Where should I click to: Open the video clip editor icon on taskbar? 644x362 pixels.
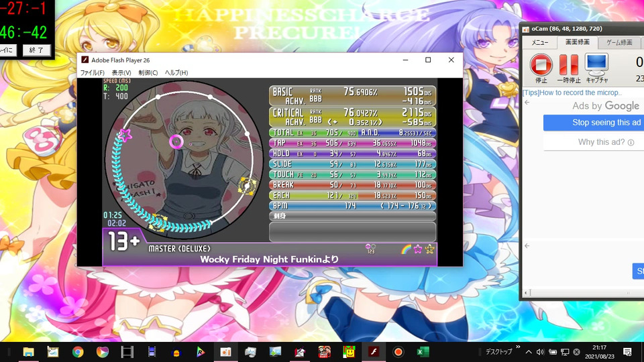tap(152, 352)
